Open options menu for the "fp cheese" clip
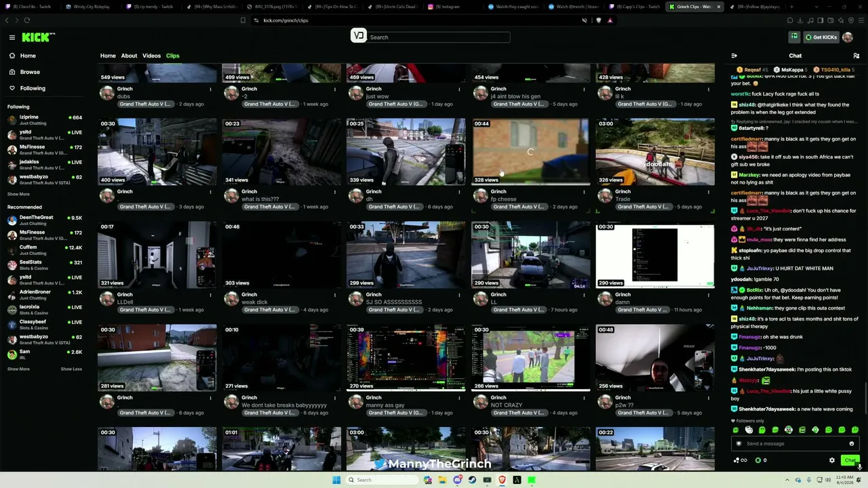Screen dimensions: 868x488 coord(584,192)
